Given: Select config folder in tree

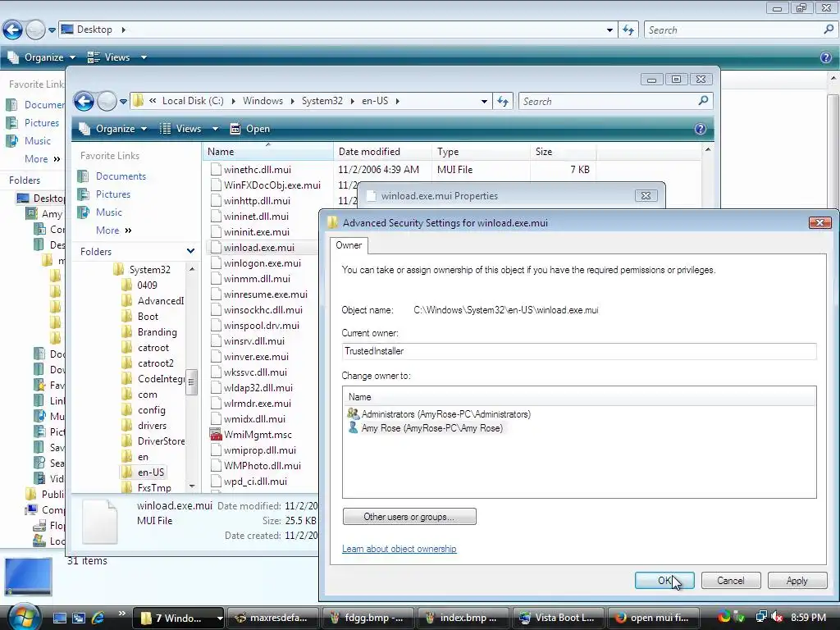Looking at the screenshot, I should click(151, 410).
